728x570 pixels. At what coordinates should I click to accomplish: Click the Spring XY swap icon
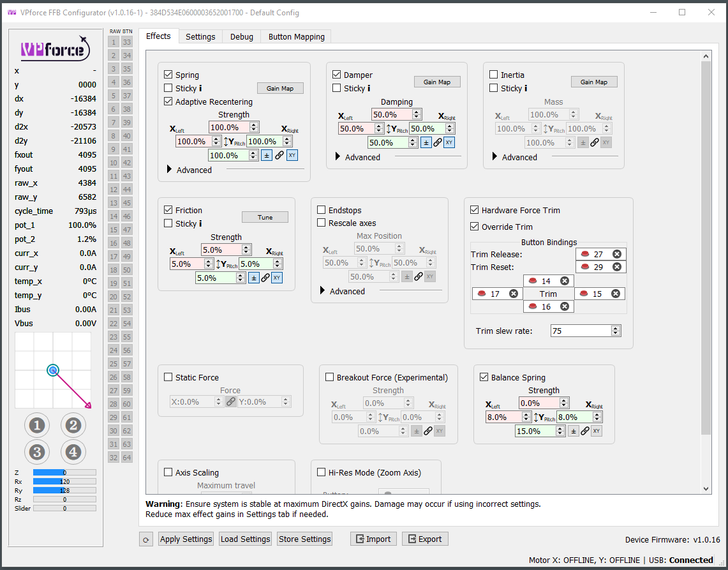pyautogui.click(x=292, y=155)
